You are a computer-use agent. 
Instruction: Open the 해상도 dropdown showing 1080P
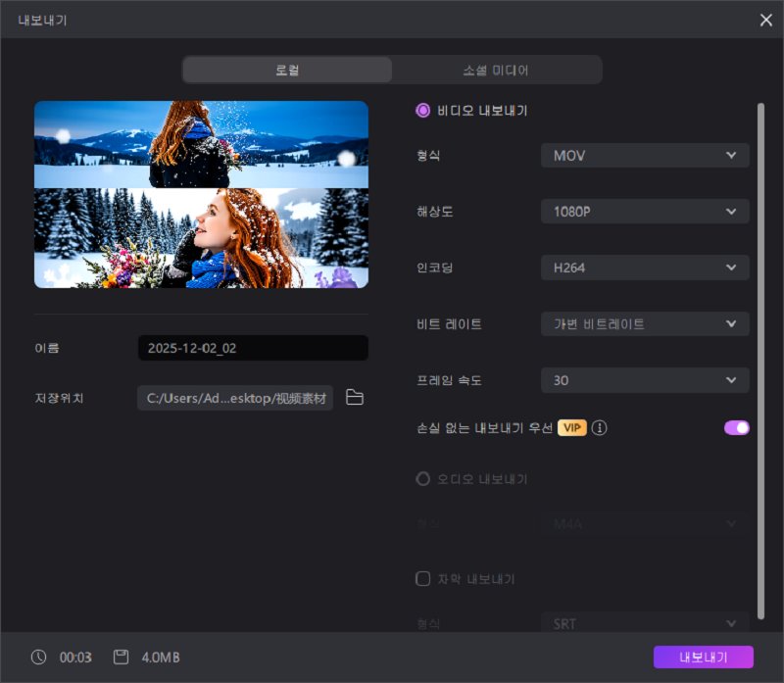tap(644, 211)
